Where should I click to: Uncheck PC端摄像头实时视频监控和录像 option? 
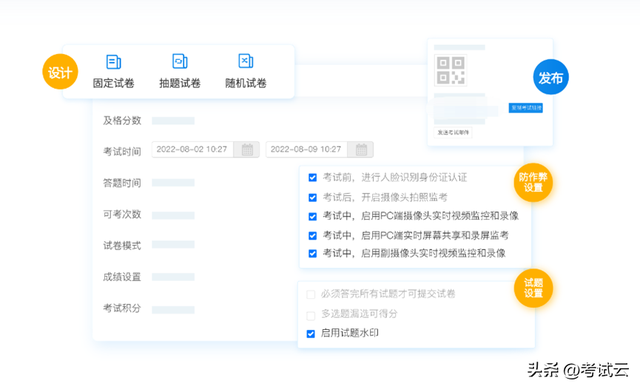click(x=313, y=216)
